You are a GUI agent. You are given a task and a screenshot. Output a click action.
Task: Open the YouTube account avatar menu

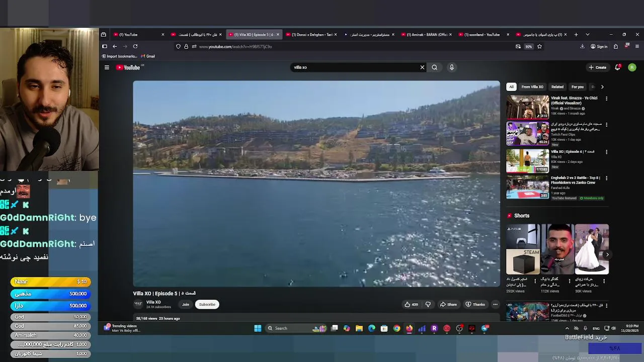click(x=632, y=67)
